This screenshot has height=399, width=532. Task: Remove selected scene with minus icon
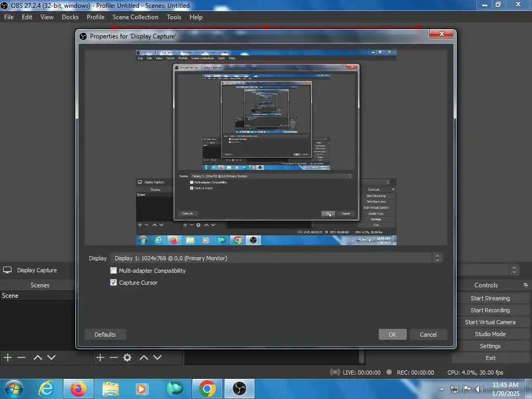(x=21, y=357)
